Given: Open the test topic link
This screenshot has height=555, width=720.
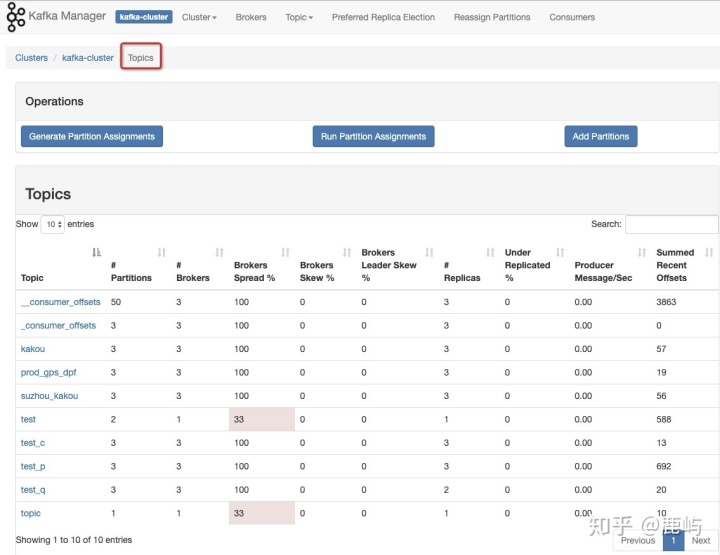Looking at the screenshot, I should [x=28, y=419].
